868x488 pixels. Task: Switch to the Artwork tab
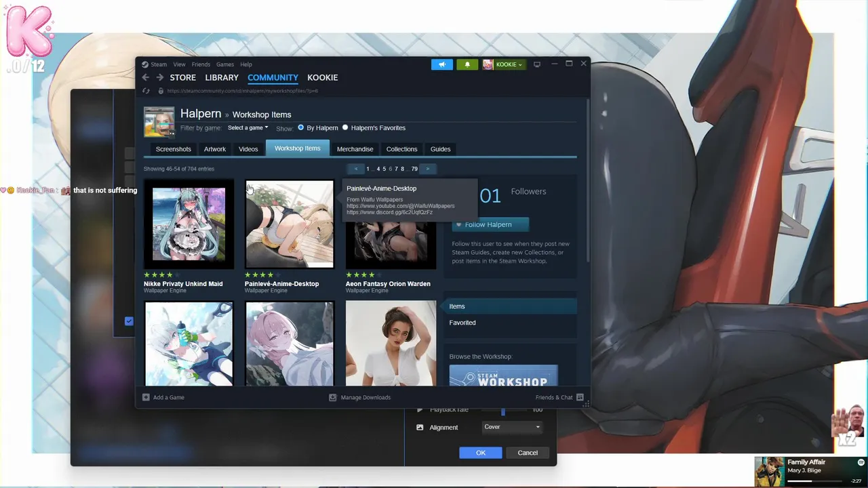[215, 149]
